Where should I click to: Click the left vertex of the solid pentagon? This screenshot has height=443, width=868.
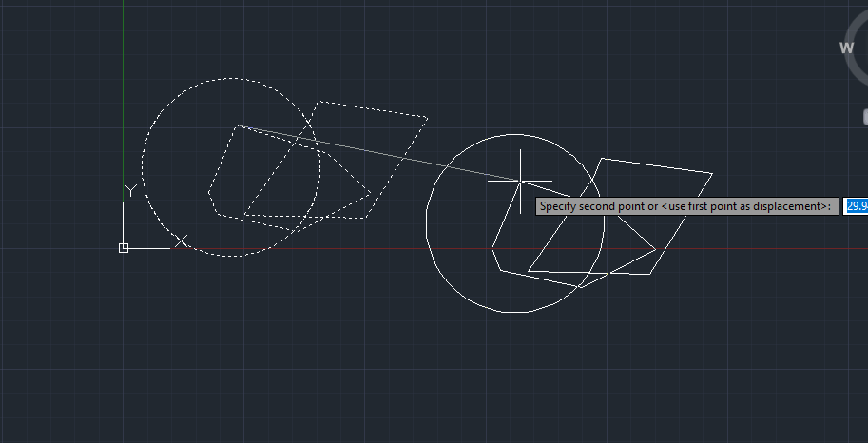click(492, 250)
